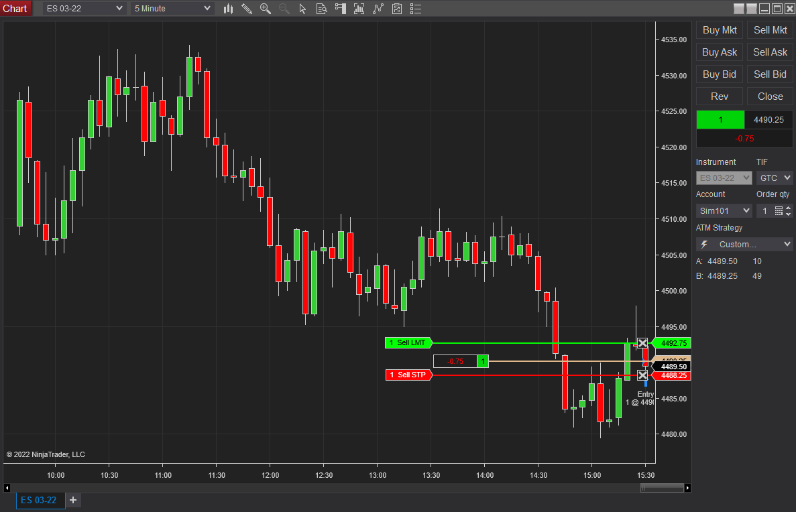Click the 4500.00 price axis label
Screen dimensions: 796x512
coord(674,291)
